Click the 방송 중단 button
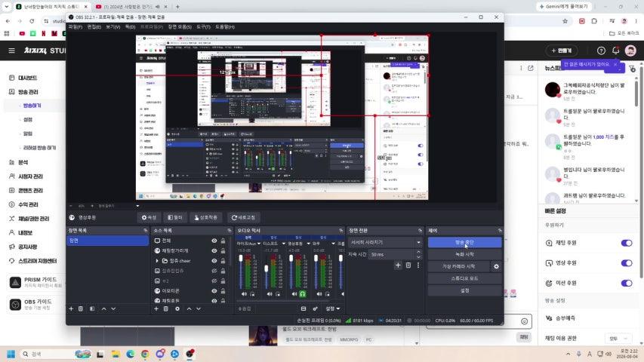This screenshot has width=644, height=362. [x=464, y=243]
